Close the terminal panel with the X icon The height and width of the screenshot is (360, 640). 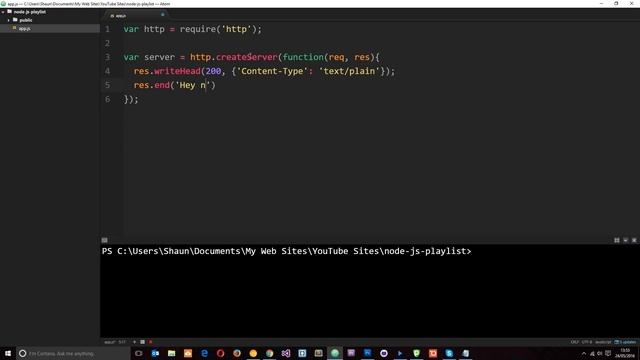pos(634,240)
